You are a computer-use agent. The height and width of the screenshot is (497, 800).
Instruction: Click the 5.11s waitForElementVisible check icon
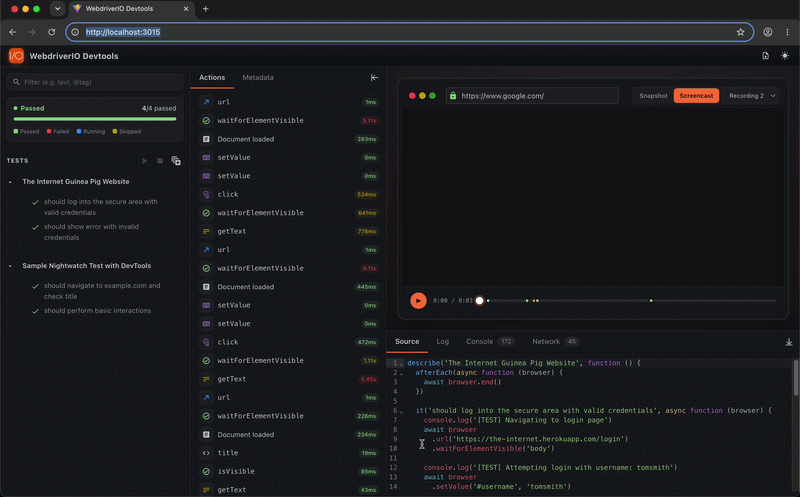pos(206,120)
